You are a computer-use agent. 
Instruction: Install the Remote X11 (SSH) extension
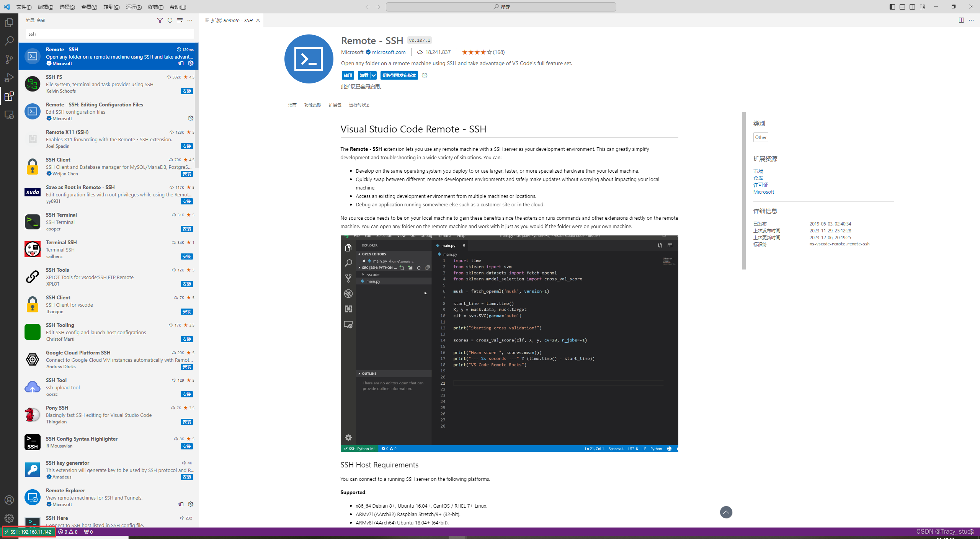pyautogui.click(x=187, y=146)
